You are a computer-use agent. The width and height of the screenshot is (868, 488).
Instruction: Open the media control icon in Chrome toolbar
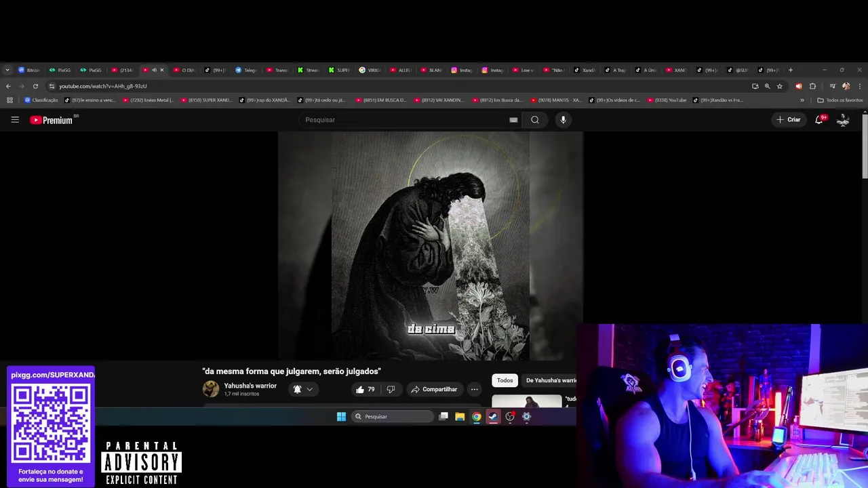[x=832, y=86]
